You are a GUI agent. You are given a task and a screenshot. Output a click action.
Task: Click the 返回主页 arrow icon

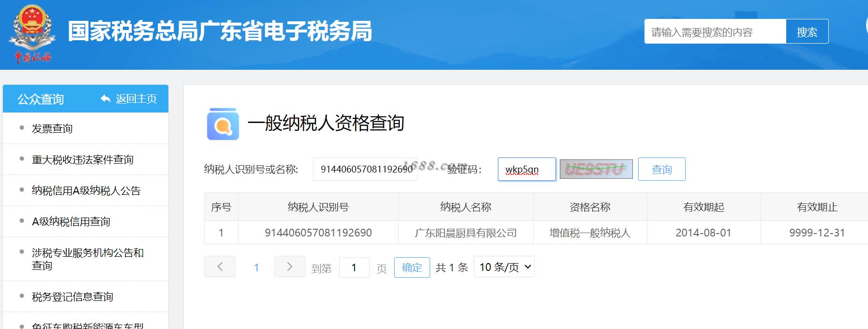point(105,99)
